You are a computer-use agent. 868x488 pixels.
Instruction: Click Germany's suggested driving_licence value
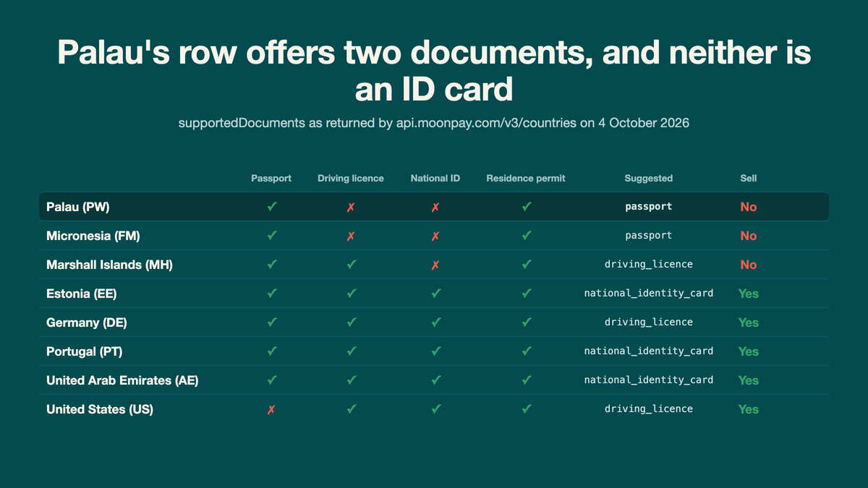(649, 322)
